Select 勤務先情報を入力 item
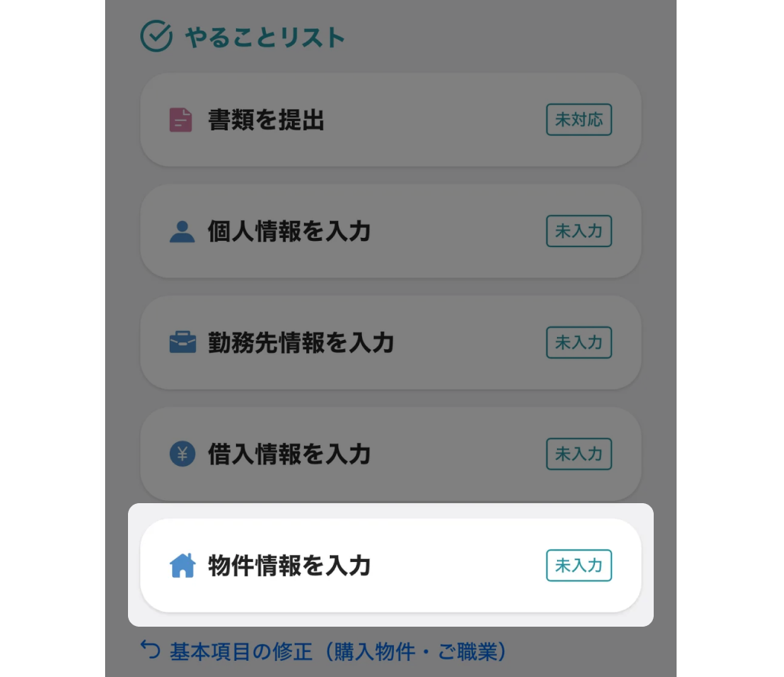Viewport: 784px width, 677px height. pyautogui.click(x=300, y=343)
